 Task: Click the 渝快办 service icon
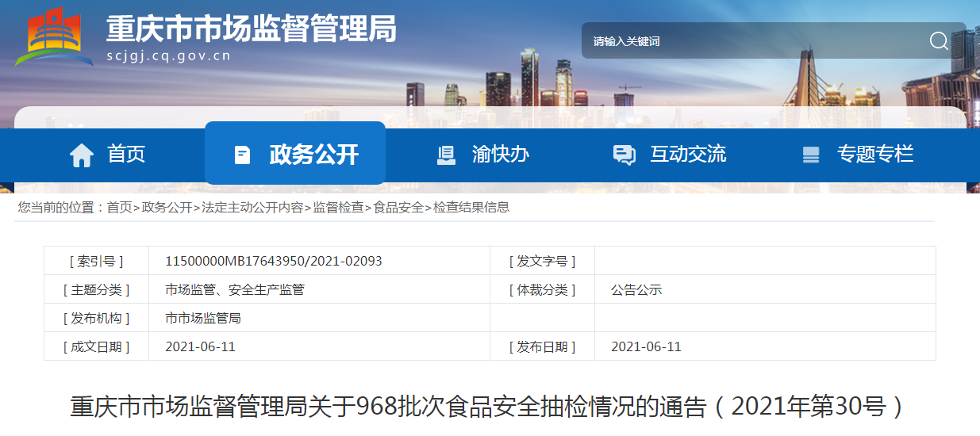(x=446, y=155)
